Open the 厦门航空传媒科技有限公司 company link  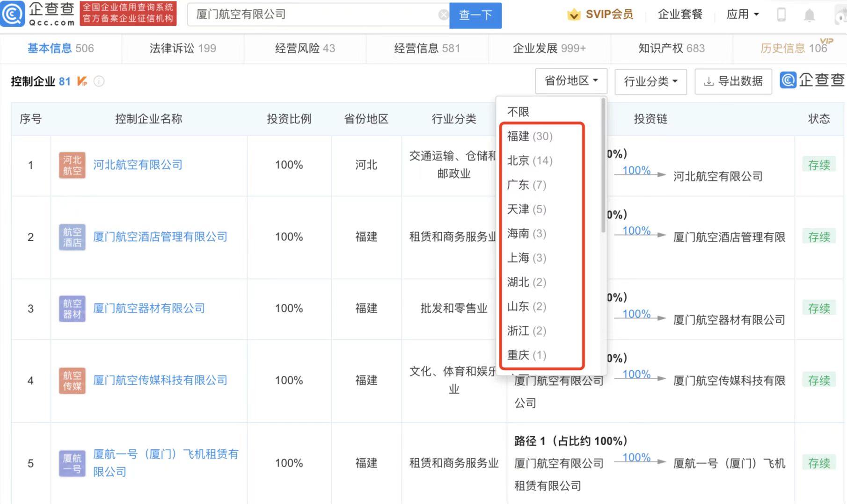coord(160,380)
